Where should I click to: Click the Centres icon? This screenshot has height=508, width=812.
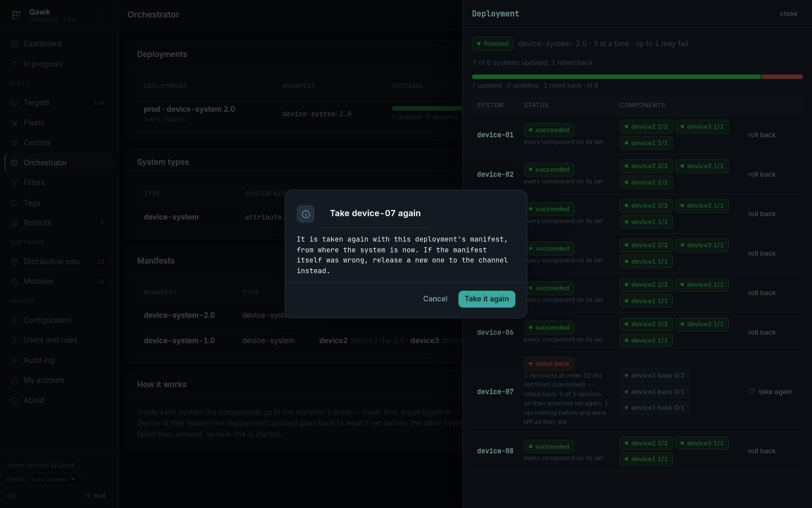14,143
